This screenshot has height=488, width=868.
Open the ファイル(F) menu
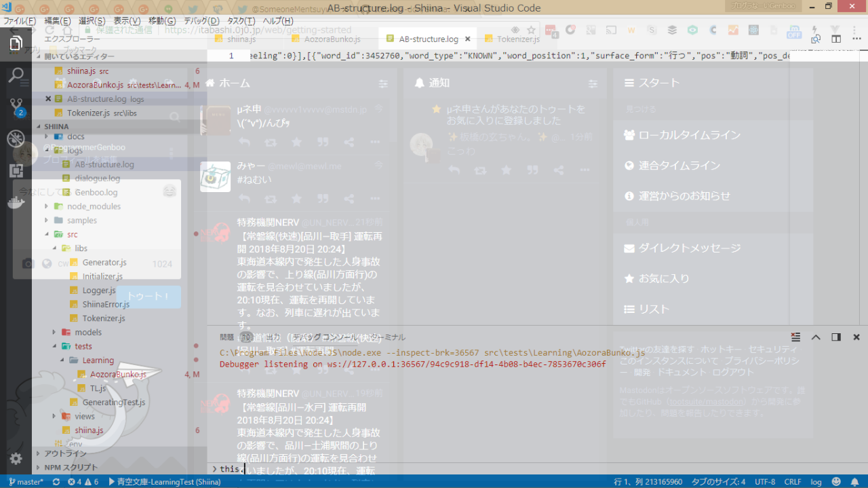click(20, 21)
